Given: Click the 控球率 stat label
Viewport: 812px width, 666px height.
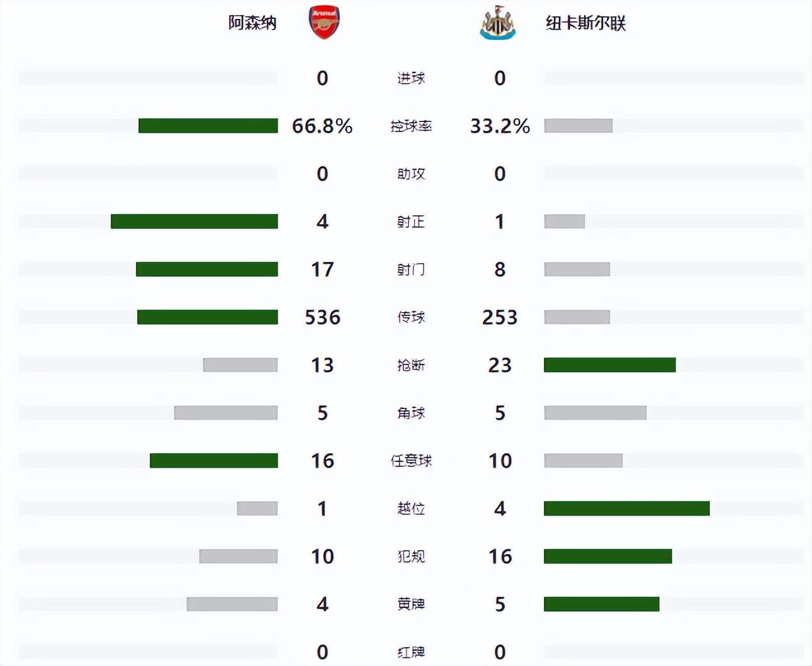Looking at the screenshot, I should coord(411,126).
